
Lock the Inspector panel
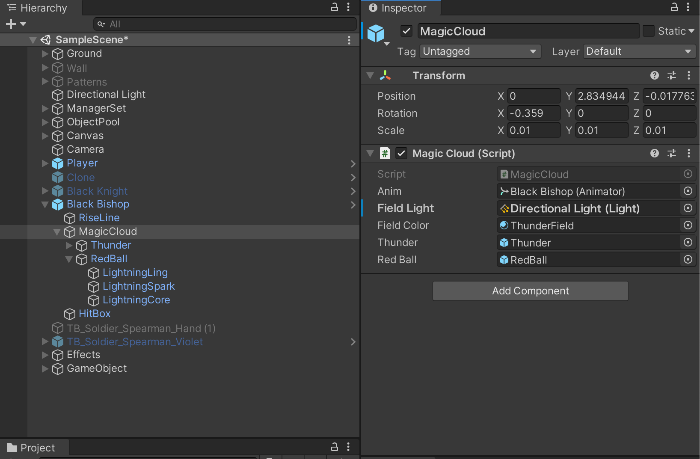674,7
